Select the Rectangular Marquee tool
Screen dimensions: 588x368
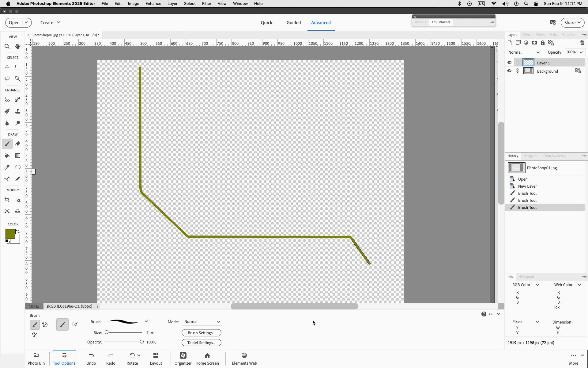(18, 67)
